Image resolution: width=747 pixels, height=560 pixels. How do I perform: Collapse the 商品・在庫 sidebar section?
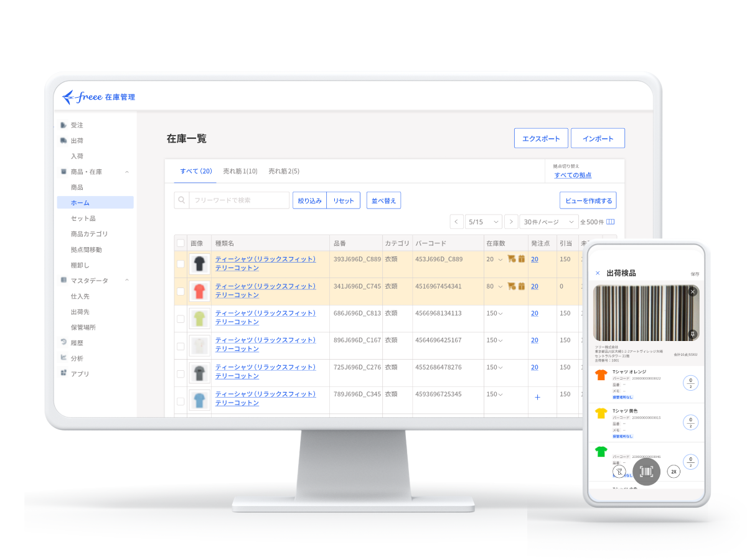(x=127, y=172)
